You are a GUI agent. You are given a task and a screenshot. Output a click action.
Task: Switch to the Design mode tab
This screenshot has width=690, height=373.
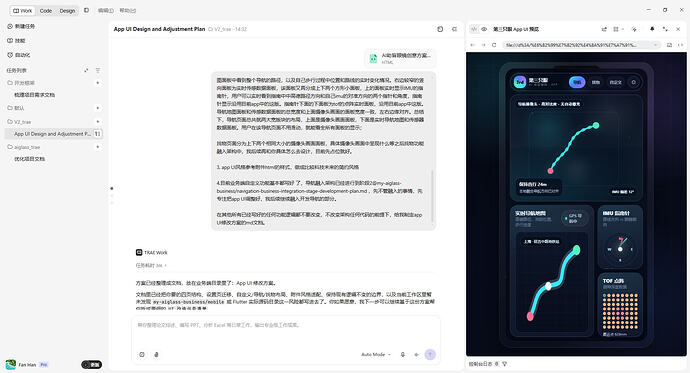[67, 11]
